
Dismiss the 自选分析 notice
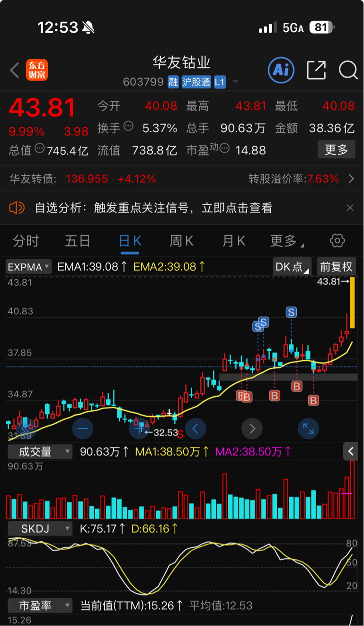[x=350, y=208]
